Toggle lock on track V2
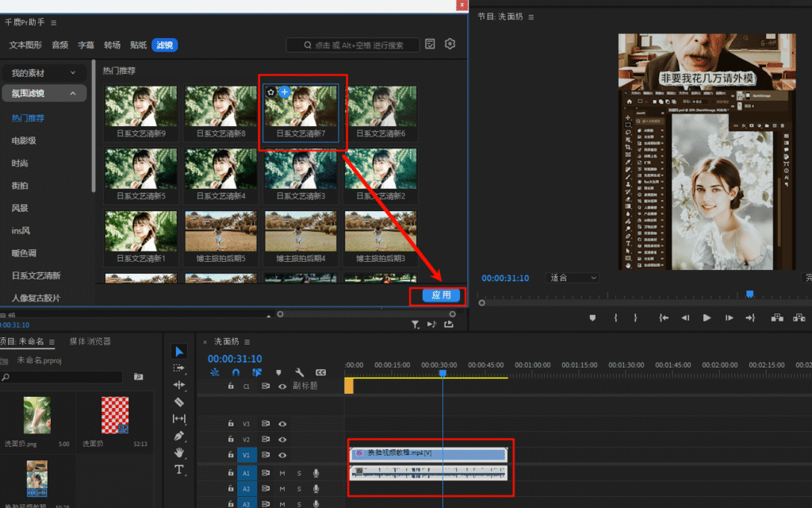 coord(231,440)
